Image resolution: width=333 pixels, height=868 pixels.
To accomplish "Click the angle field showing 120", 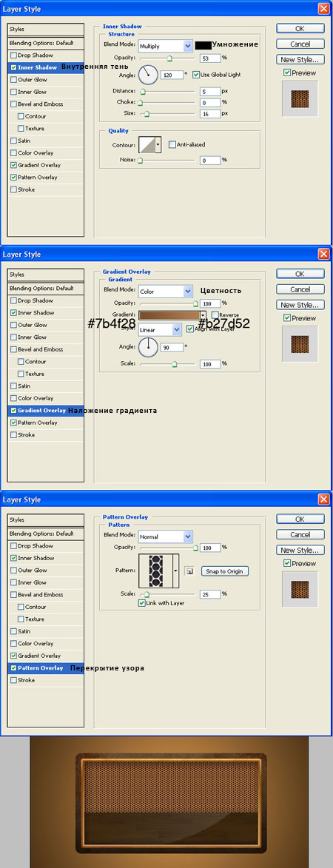I will pyautogui.click(x=172, y=74).
